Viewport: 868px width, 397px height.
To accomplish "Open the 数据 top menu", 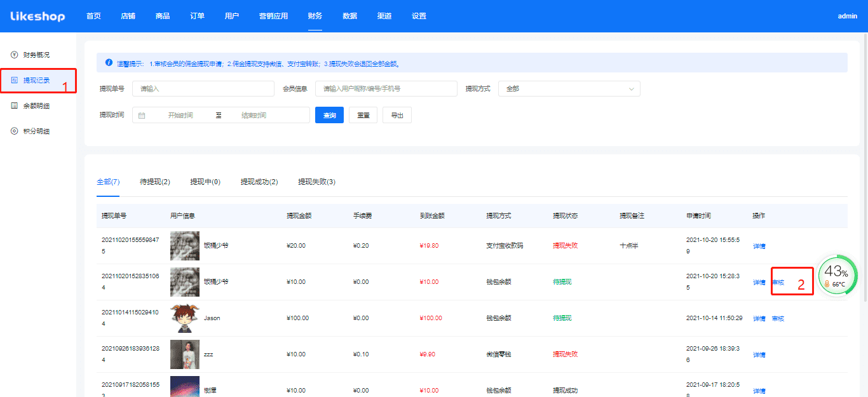I will (349, 16).
